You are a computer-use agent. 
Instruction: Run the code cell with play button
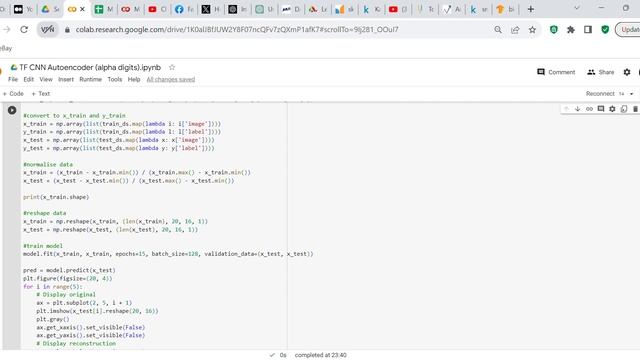click(x=12, y=110)
